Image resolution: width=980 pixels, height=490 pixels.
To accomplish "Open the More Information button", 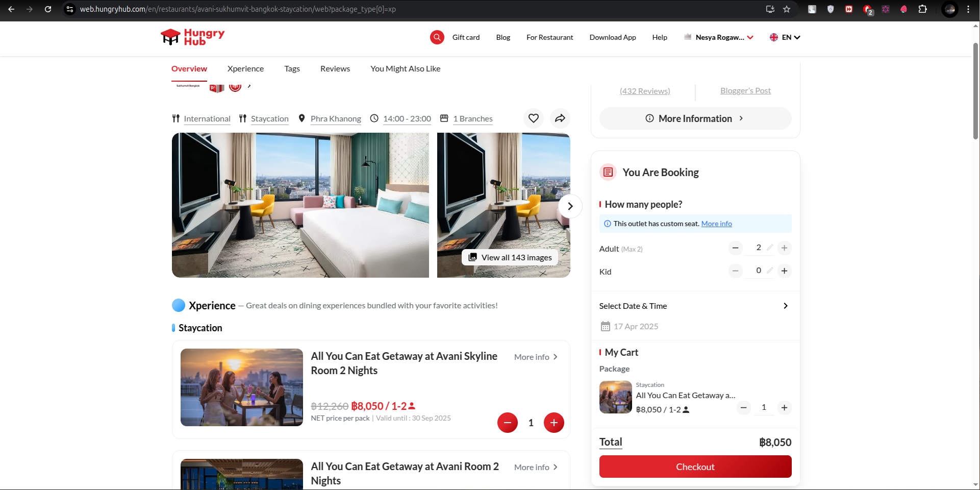I will point(695,118).
